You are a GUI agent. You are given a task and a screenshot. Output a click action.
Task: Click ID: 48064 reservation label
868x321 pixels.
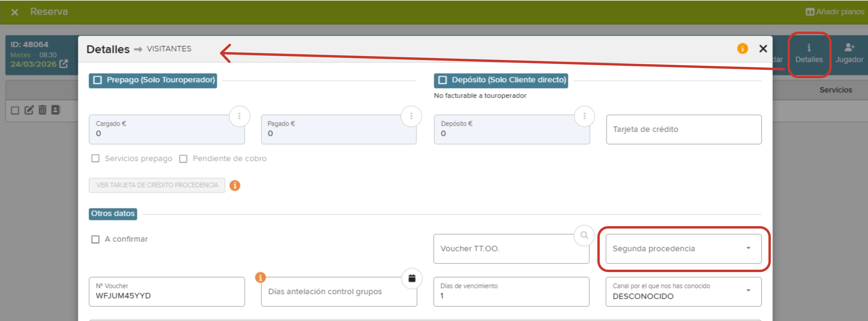(29, 44)
